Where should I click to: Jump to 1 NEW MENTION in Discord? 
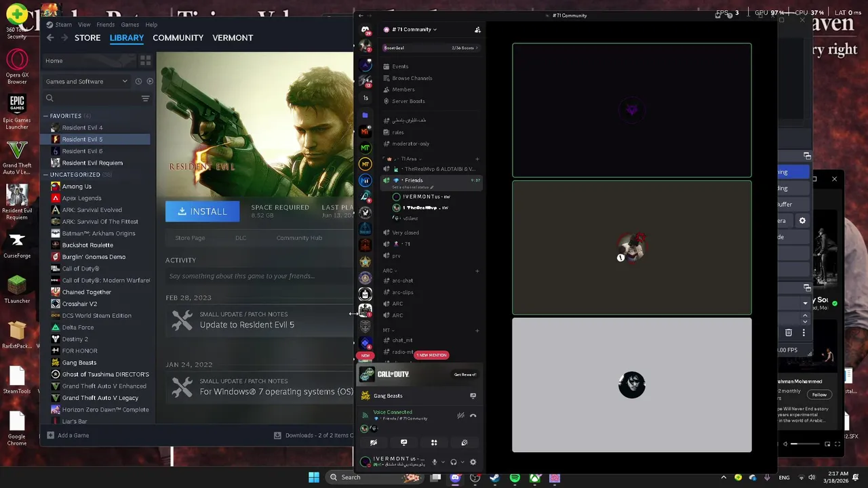(431, 355)
